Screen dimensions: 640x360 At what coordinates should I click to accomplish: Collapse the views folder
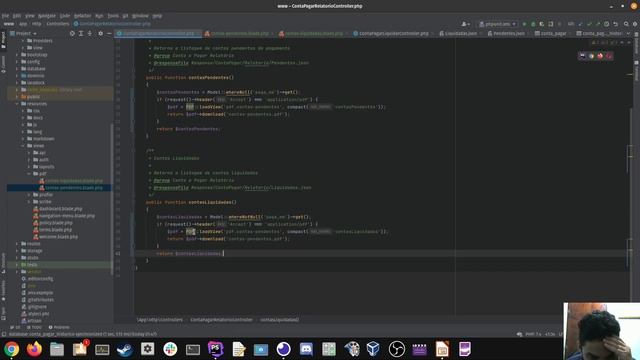tap(23, 146)
